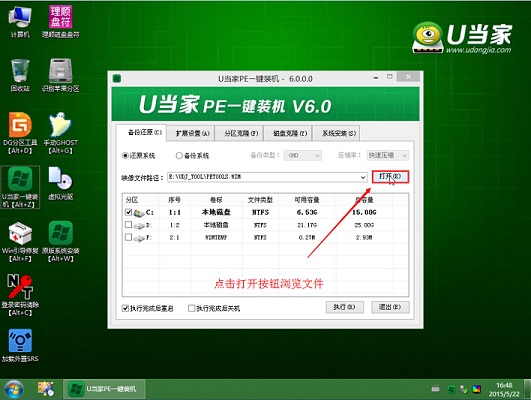The image size is (531, 400).
Task: Click the C: drive icon in list
Action: tap(139, 213)
